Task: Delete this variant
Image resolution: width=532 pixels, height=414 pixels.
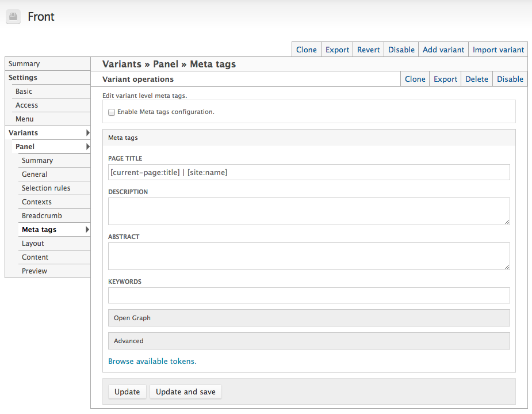Action: point(476,79)
